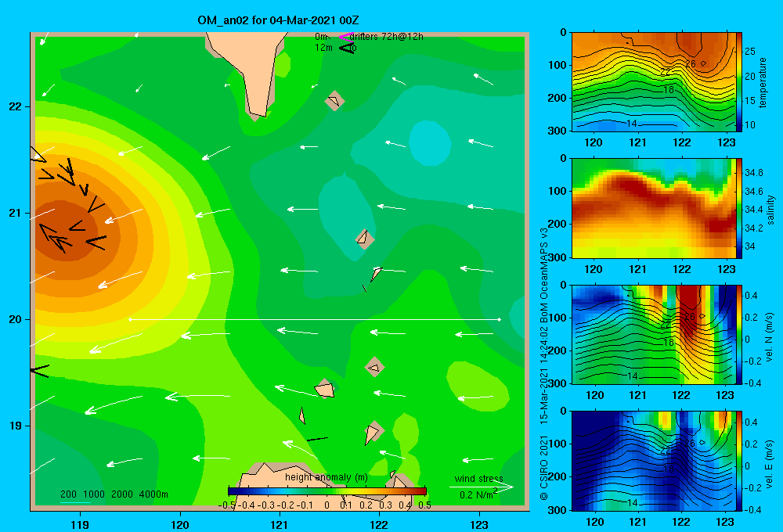Open the salinity depth section plot
This screenshot has height=532, width=783.
tap(653, 208)
